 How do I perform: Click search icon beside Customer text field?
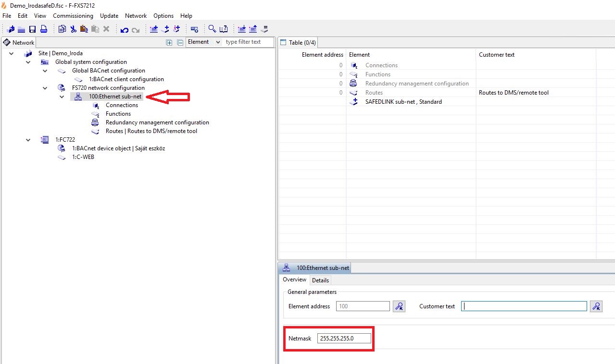596,306
